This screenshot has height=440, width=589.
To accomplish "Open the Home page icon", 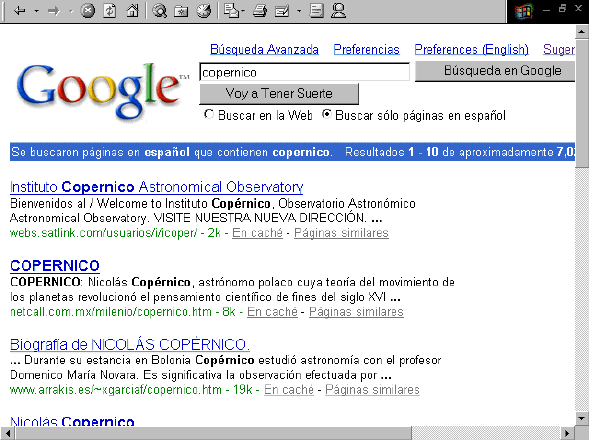I will pyautogui.click(x=132, y=11).
